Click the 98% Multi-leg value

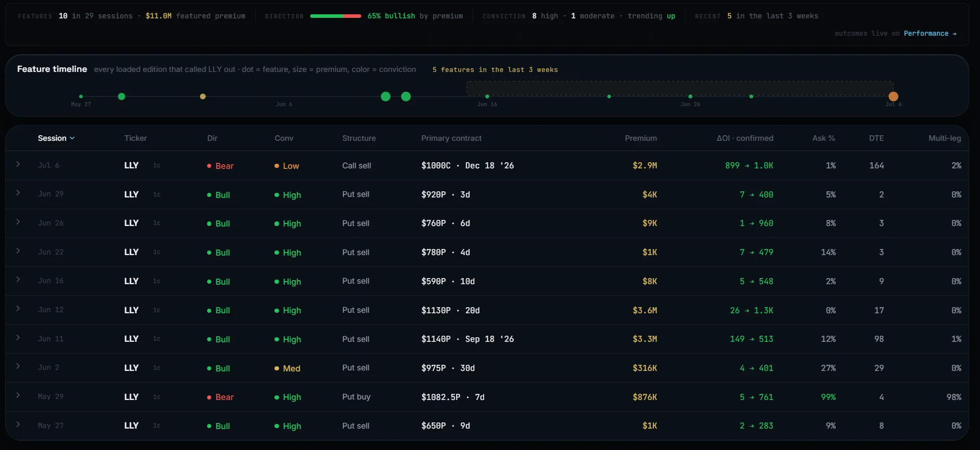(x=954, y=397)
